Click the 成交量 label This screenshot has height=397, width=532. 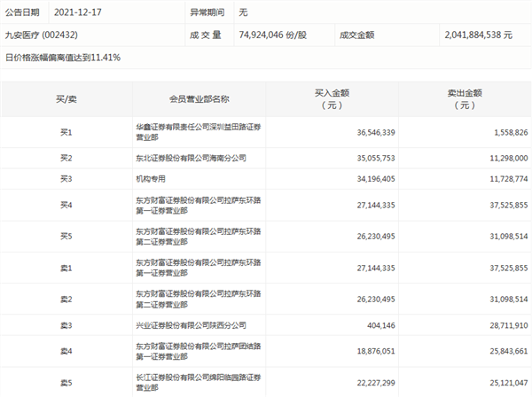click(206, 35)
